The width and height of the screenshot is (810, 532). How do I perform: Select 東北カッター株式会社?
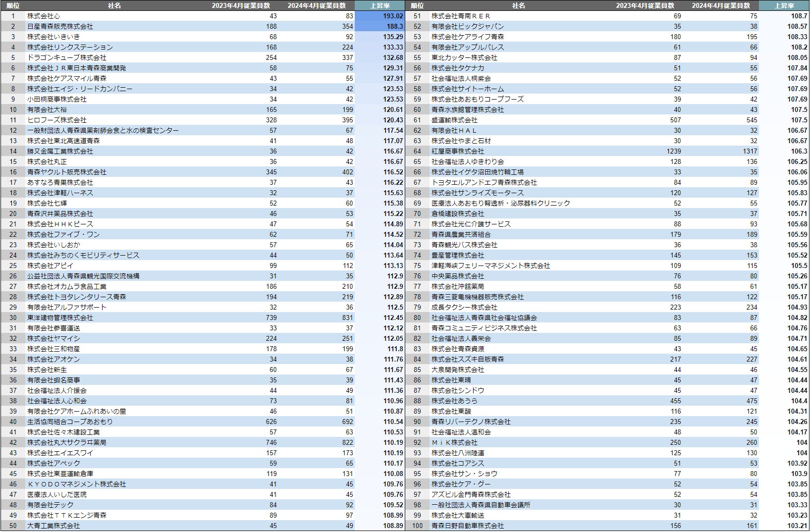(x=464, y=57)
